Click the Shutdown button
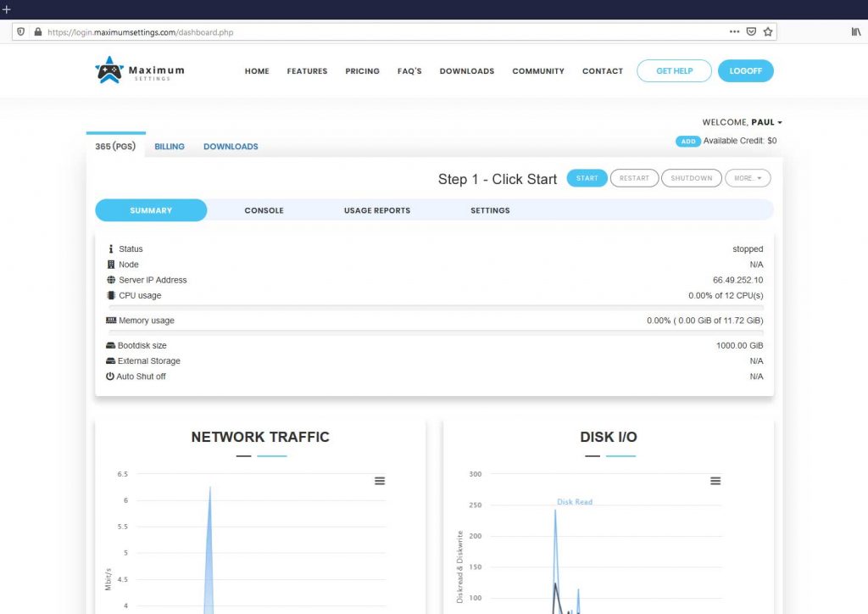 692,178
